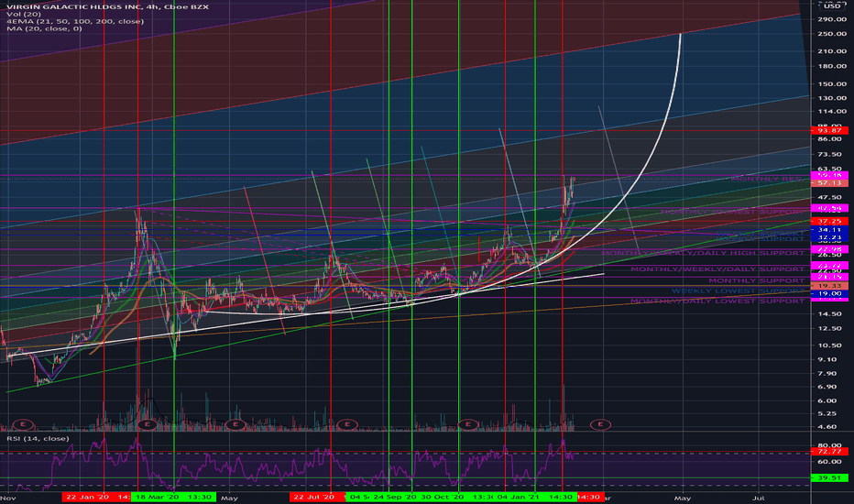Viewport: 854px width, 504px height.
Task: Click the blue 32.23 price label
Action: [x=829, y=237]
